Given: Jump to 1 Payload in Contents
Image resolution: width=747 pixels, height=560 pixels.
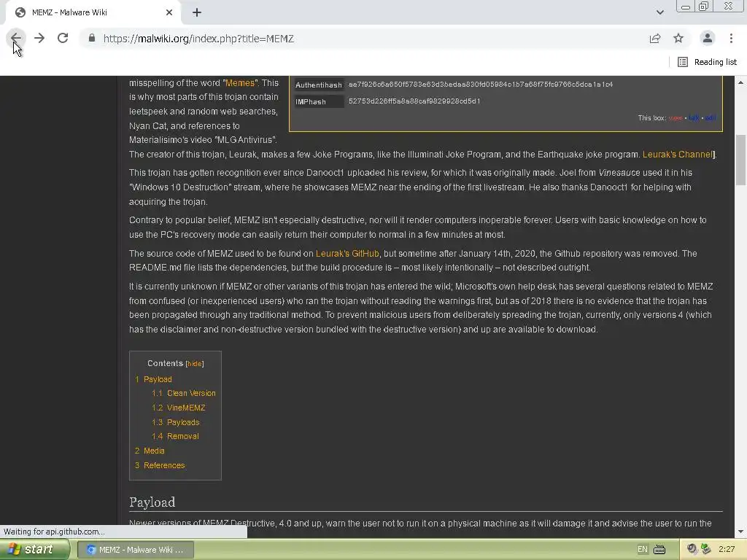Looking at the screenshot, I should coord(153,379).
